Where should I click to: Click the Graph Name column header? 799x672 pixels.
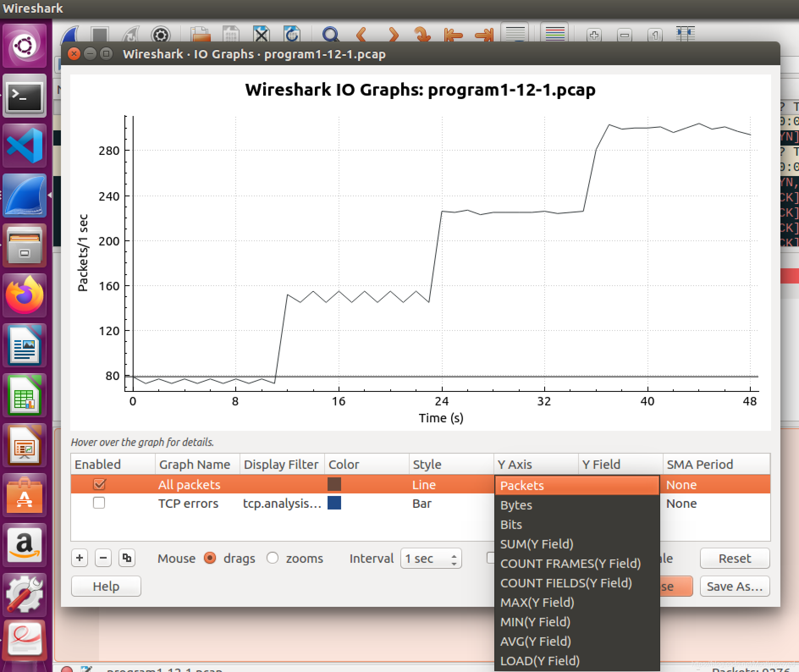click(198, 464)
